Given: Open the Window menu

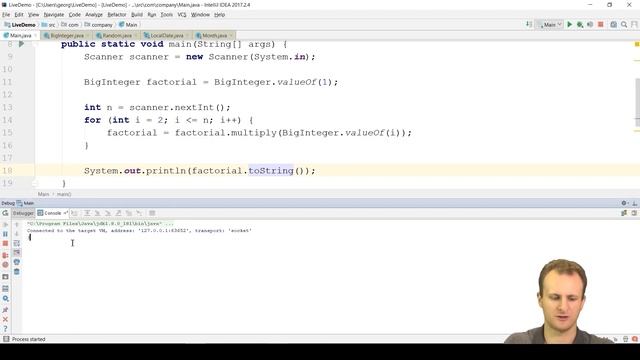Looking at the screenshot, I should point(200,15).
